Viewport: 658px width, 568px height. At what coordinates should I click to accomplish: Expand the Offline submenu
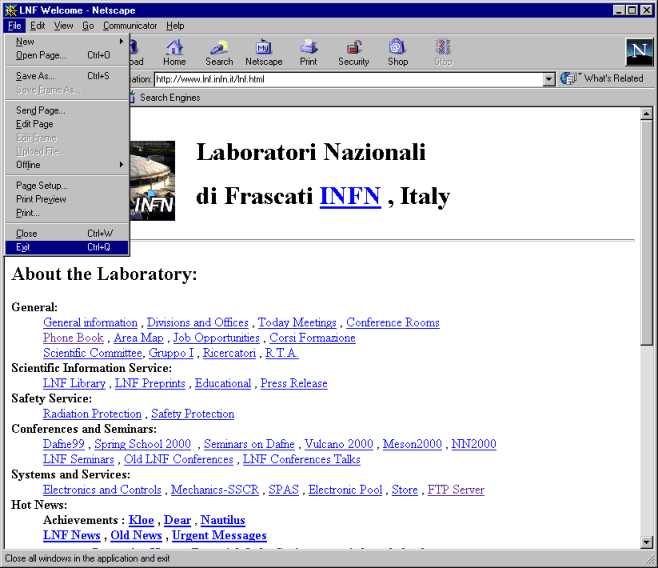pos(67,165)
